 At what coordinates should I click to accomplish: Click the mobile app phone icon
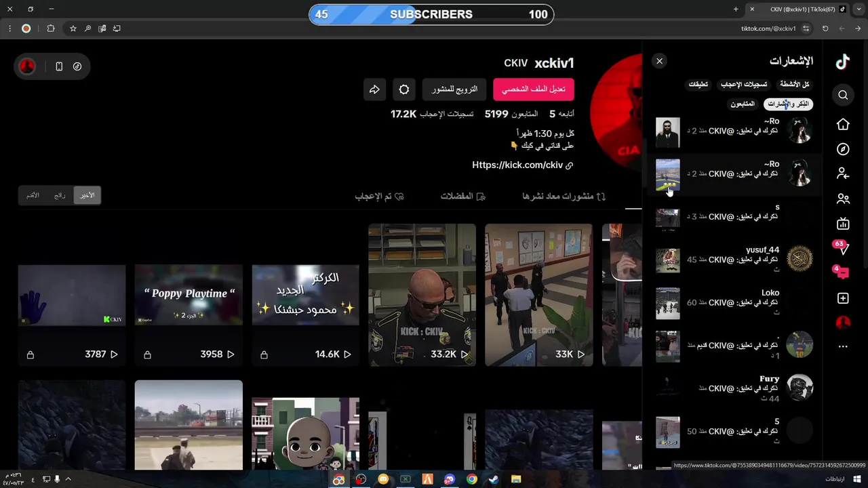tap(59, 66)
